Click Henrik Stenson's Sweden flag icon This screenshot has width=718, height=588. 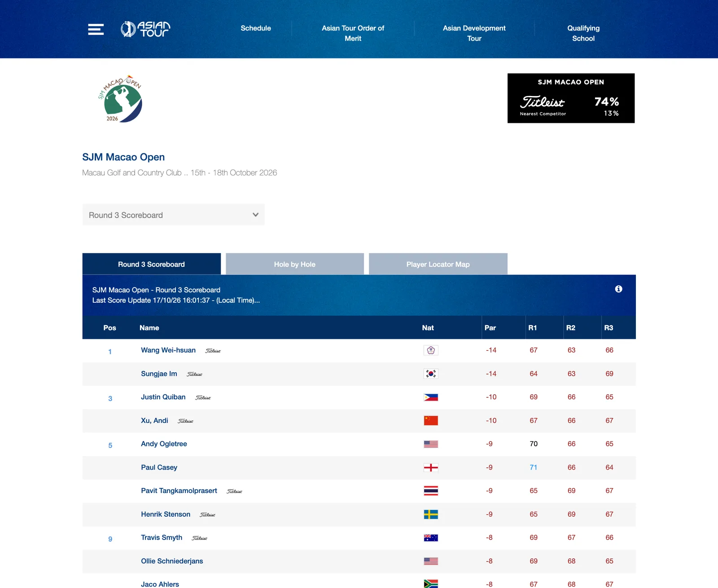431,514
